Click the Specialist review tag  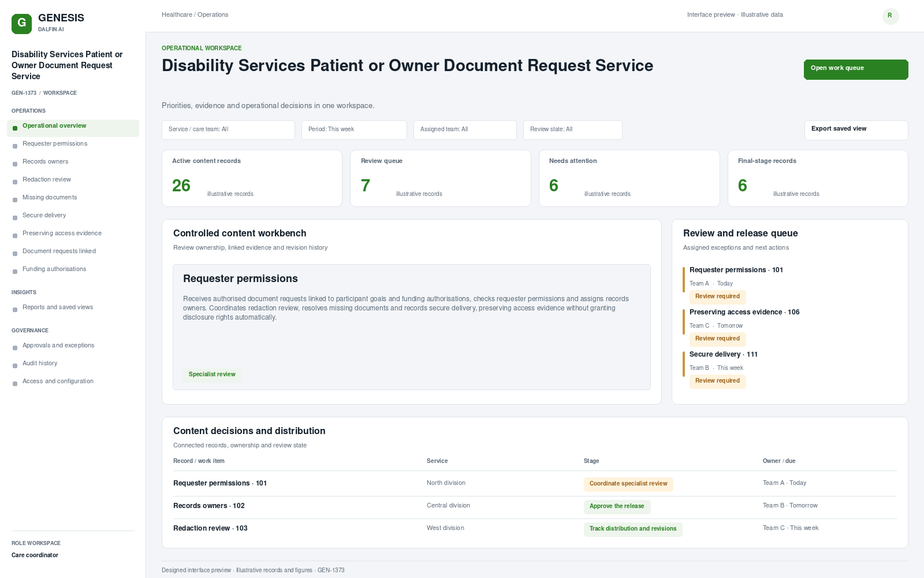tap(212, 375)
